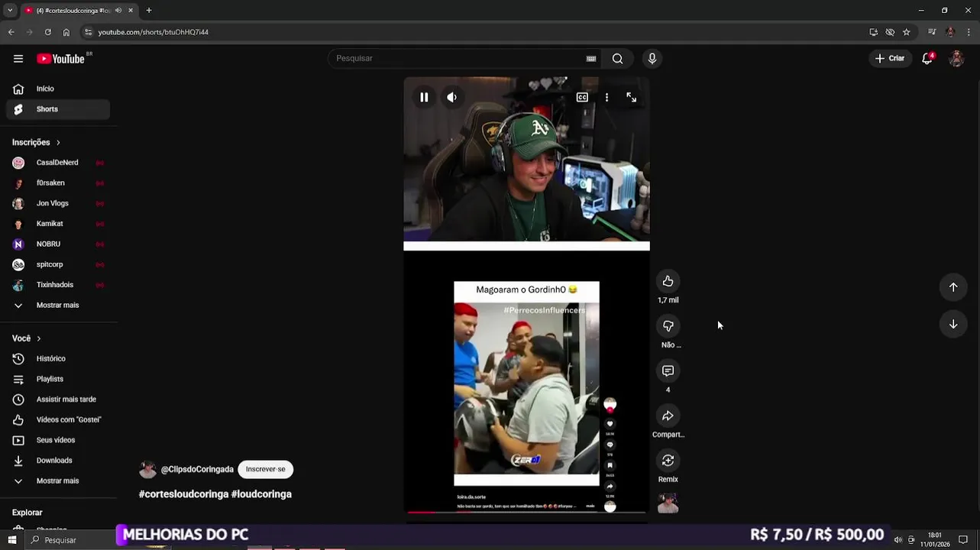Expand the Você section chevron
Image resolution: width=980 pixels, height=550 pixels.
click(x=39, y=338)
